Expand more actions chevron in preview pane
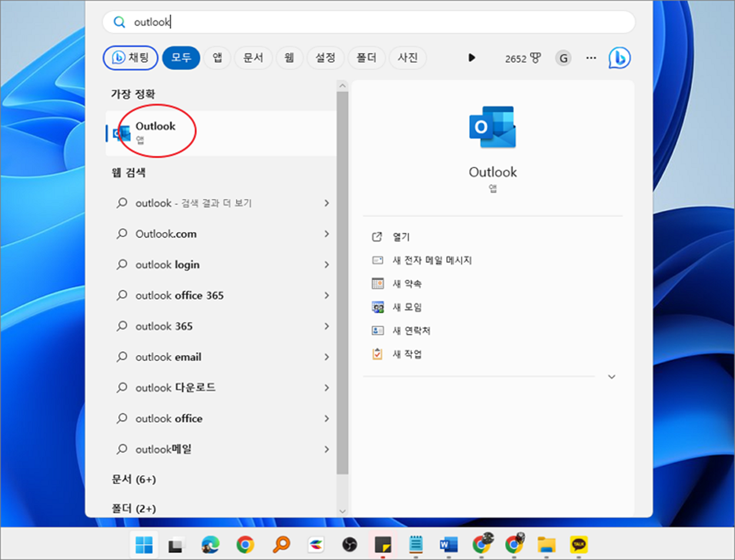Image resolution: width=735 pixels, height=560 pixels. pos(612,377)
